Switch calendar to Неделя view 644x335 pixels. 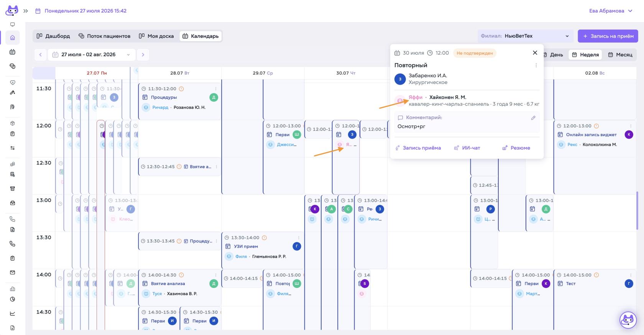point(585,55)
